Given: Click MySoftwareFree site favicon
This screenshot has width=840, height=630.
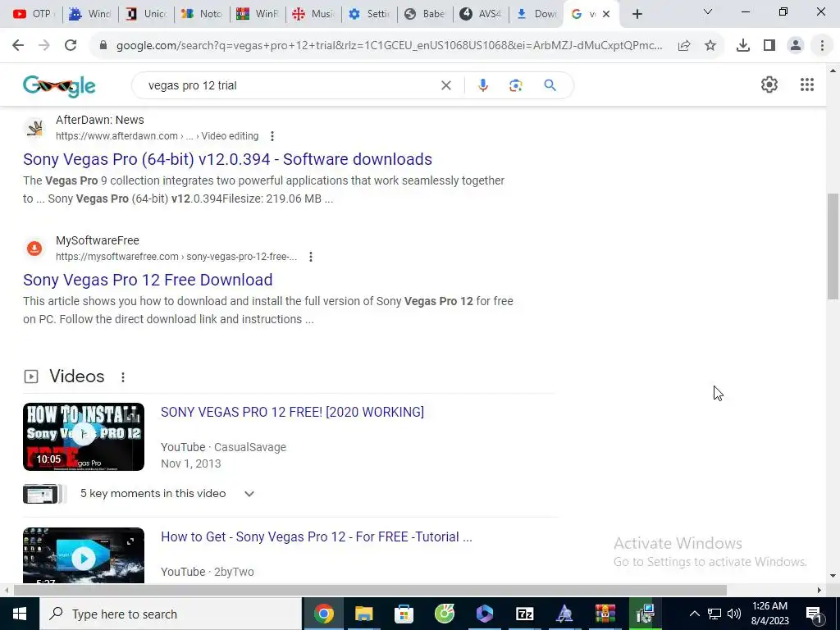Looking at the screenshot, I should point(34,248).
